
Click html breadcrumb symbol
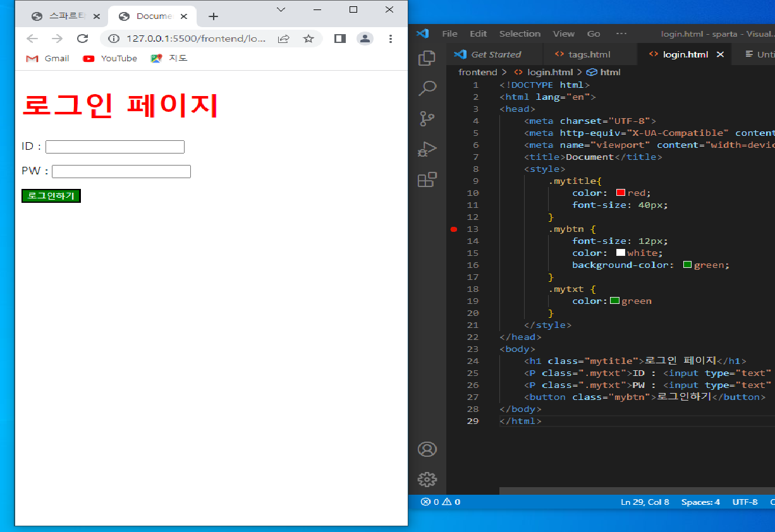604,72
